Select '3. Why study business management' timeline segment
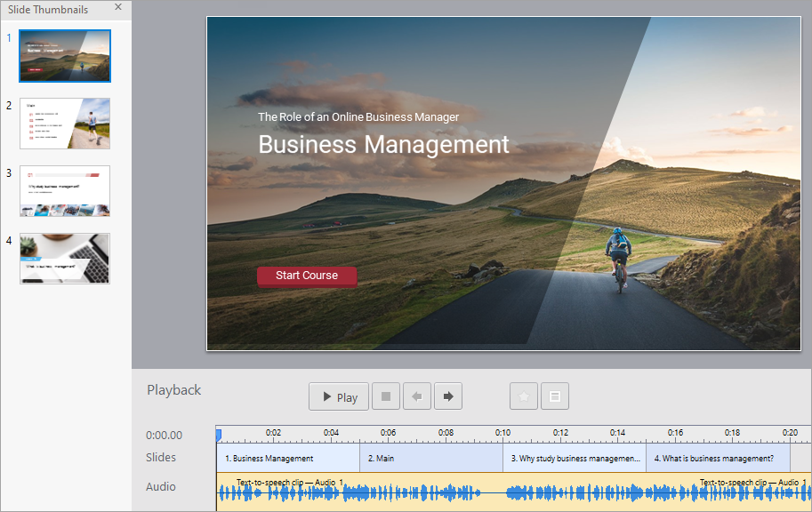Image resolution: width=812 pixels, height=512 pixels. click(574, 459)
